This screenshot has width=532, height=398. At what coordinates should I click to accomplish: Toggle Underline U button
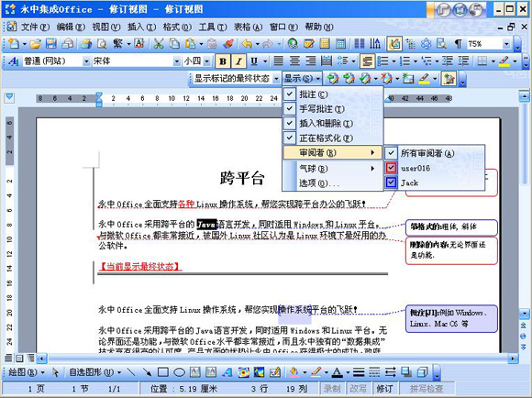click(254, 61)
